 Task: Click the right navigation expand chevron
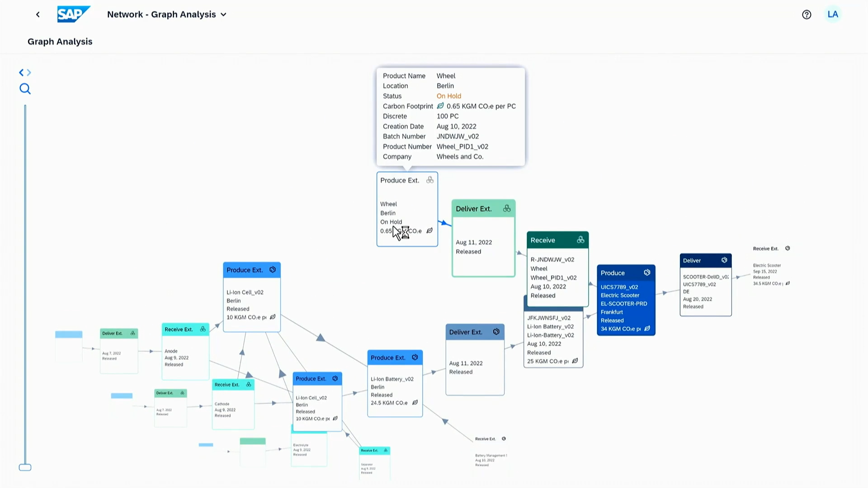28,72
